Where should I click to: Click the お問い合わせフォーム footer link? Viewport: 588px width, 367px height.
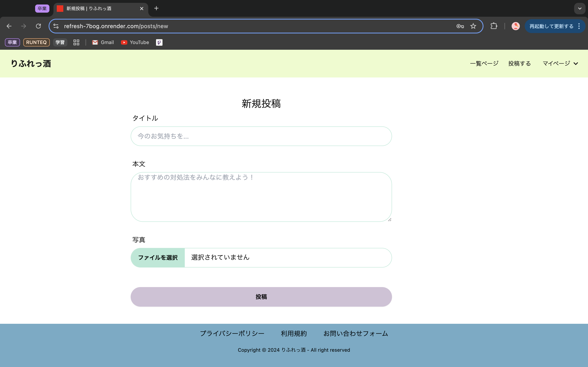click(x=356, y=333)
